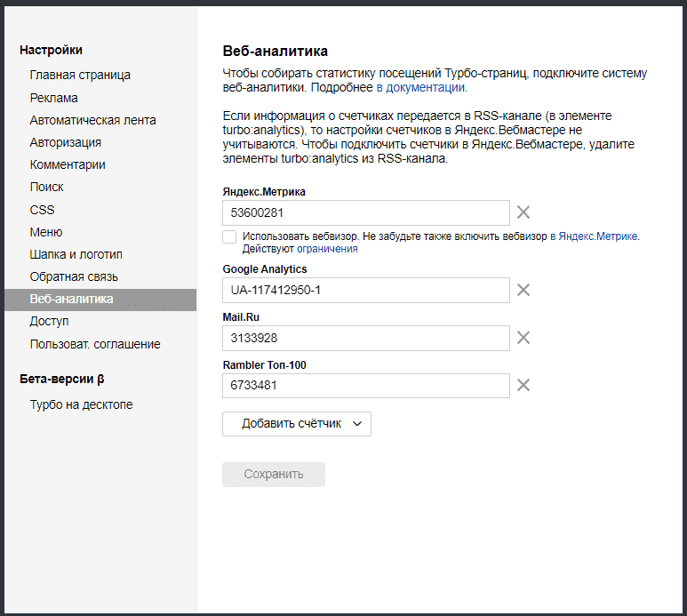
Task: Open the Реклама settings section
Action: click(x=54, y=98)
